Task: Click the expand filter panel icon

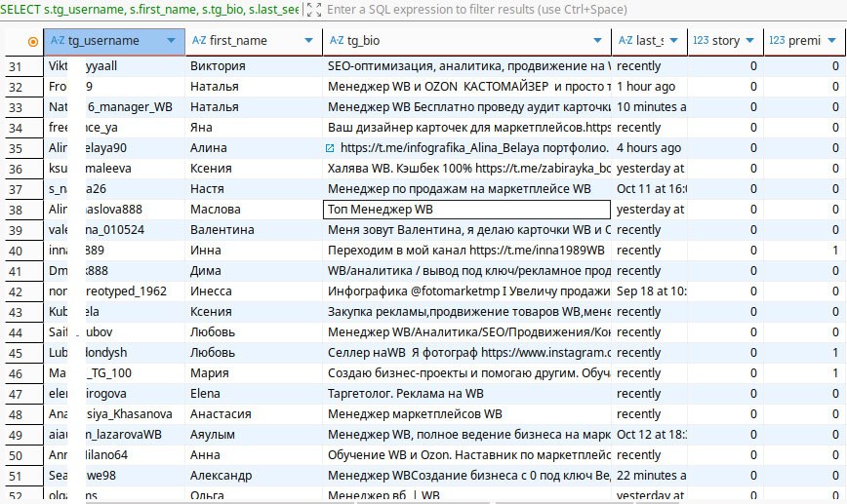Action: point(312,10)
